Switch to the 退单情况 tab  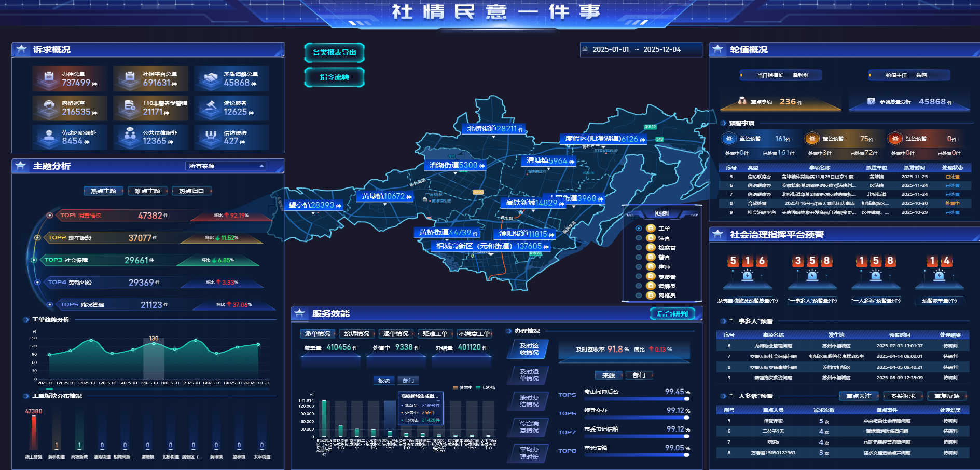tap(395, 334)
